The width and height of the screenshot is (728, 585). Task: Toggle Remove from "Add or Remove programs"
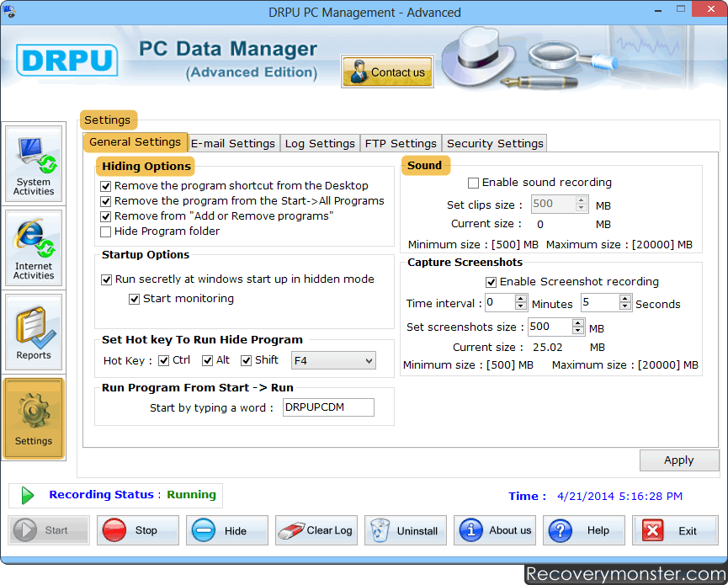coord(106,217)
